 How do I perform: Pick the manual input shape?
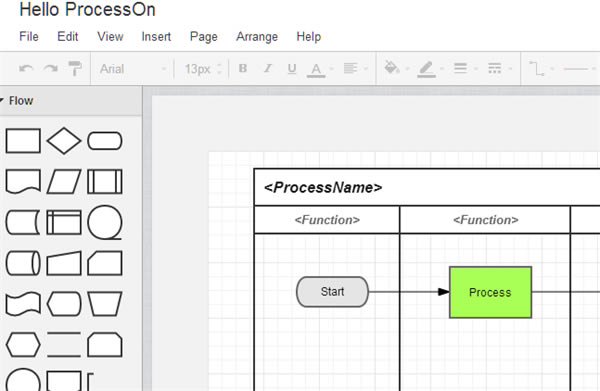[x=64, y=263]
